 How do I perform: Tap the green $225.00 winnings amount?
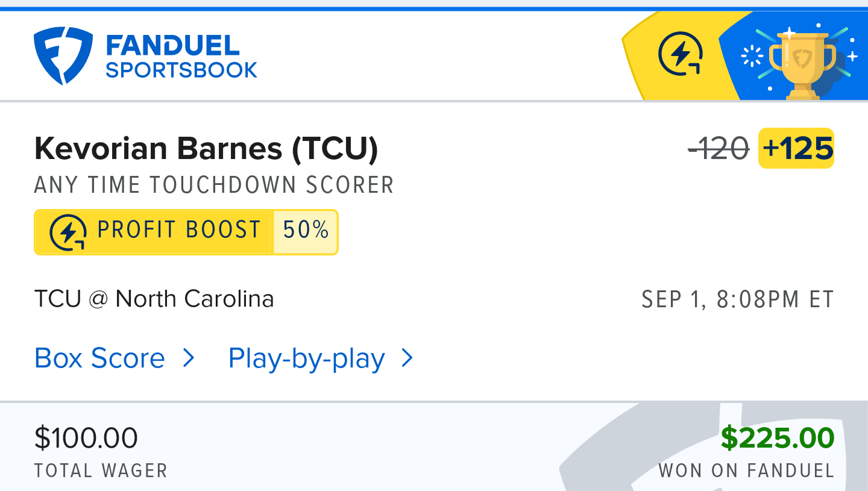[777, 438]
